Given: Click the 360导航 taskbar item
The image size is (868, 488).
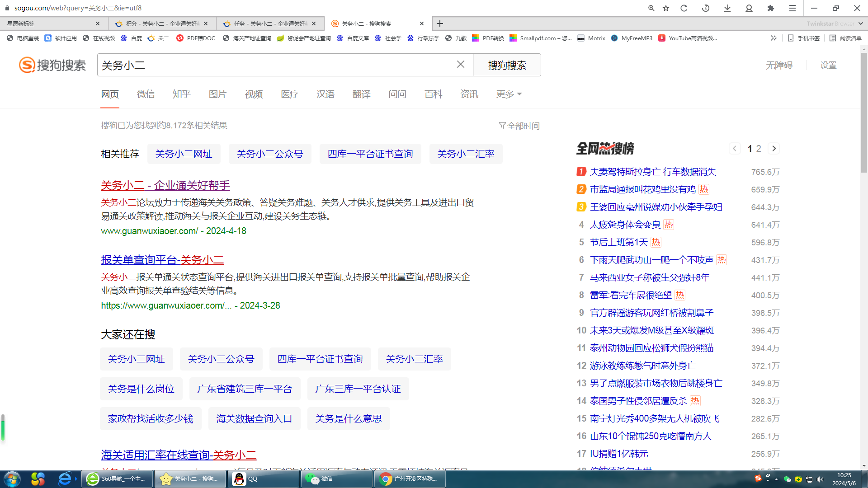Looking at the screenshot, I should point(116,479).
